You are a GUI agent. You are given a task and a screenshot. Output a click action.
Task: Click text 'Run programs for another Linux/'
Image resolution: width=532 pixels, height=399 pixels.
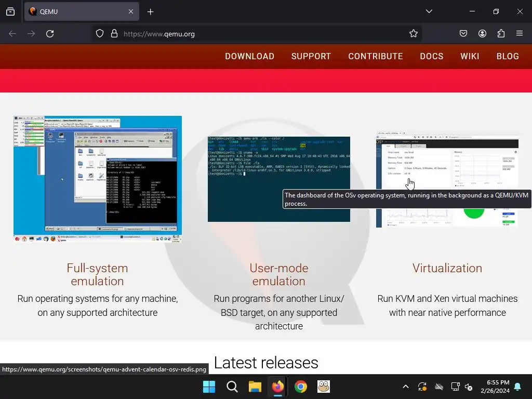tap(279, 299)
